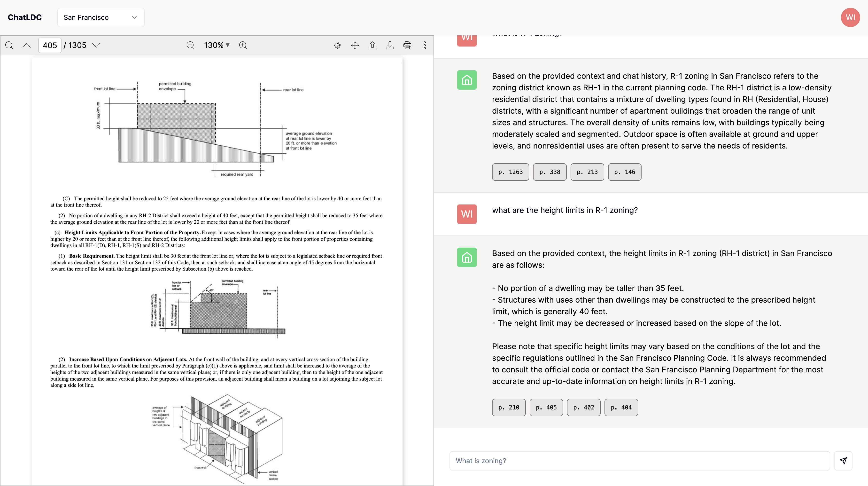This screenshot has height=486, width=868.
Task: Jump to citation p. 210
Action: coord(509,408)
